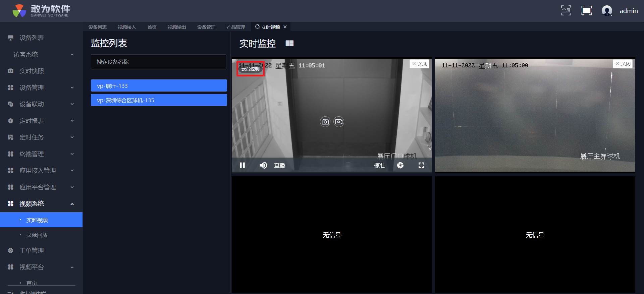This screenshot has width=644, height=294.
Task: Close the 展厅门口球机 video with 关闭
Action: (420, 64)
